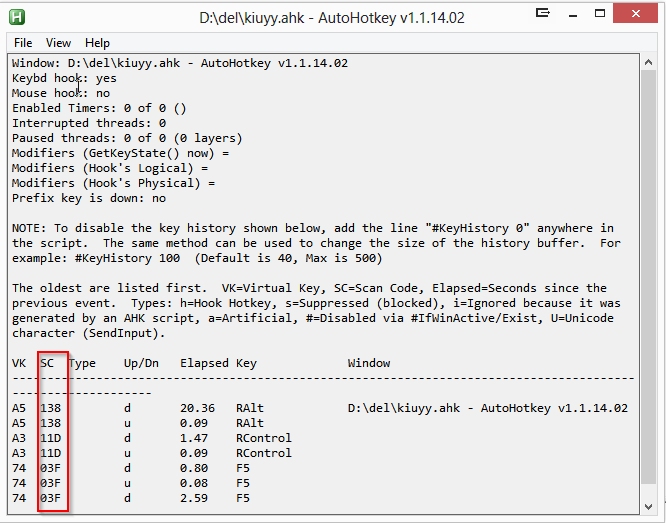Click the 'Window' column header
Image resolution: width=666 pixels, height=523 pixels.
click(369, 363)
